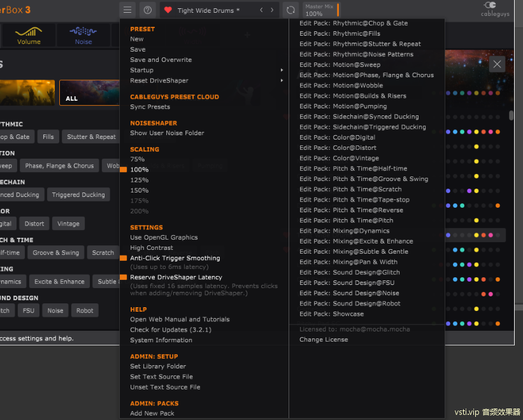Set scaling to 100%
523x420 pixels.
pyautogui.click(x=140, y=170)
